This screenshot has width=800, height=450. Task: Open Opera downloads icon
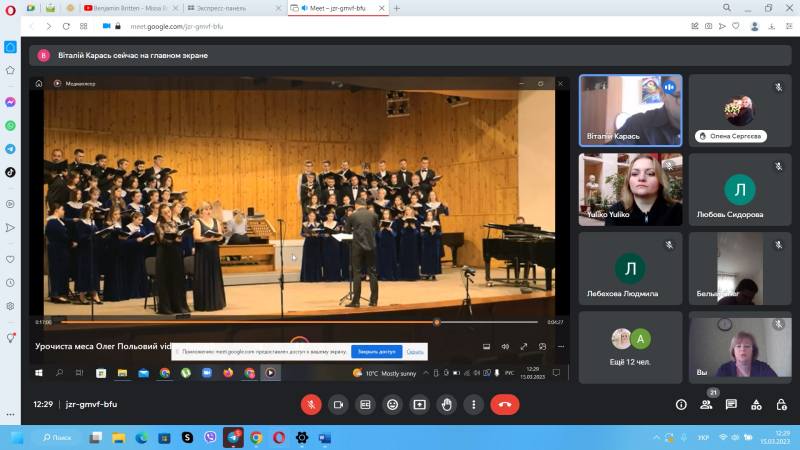(x=771, y=26)
